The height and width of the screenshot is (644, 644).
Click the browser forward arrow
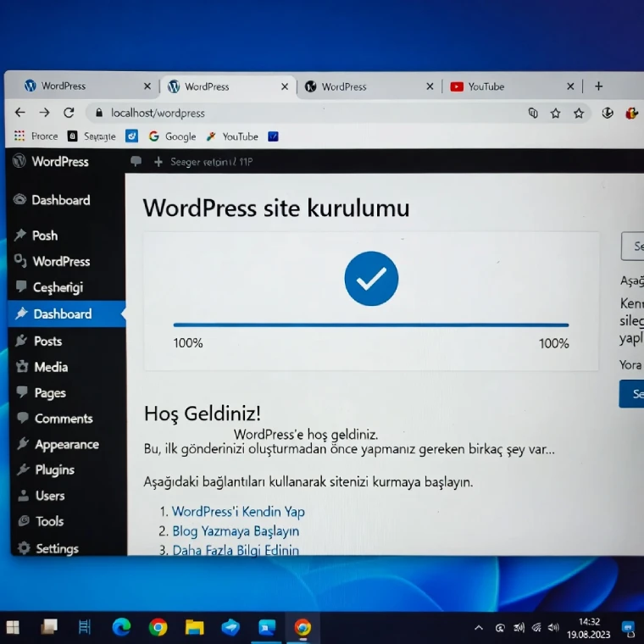[44, 112]
